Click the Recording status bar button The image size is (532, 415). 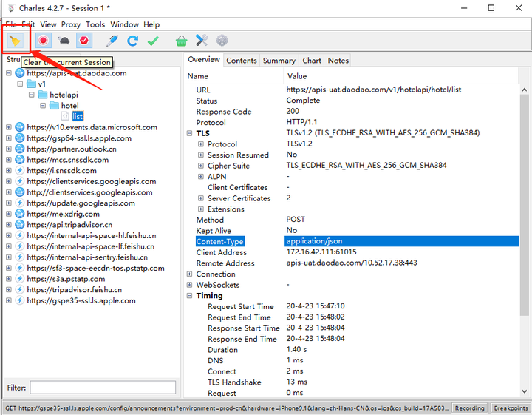[x=470, y=408]
